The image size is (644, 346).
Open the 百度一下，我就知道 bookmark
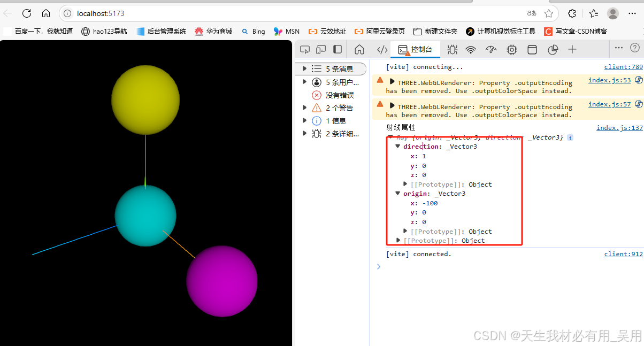click(x=38, y=32)
